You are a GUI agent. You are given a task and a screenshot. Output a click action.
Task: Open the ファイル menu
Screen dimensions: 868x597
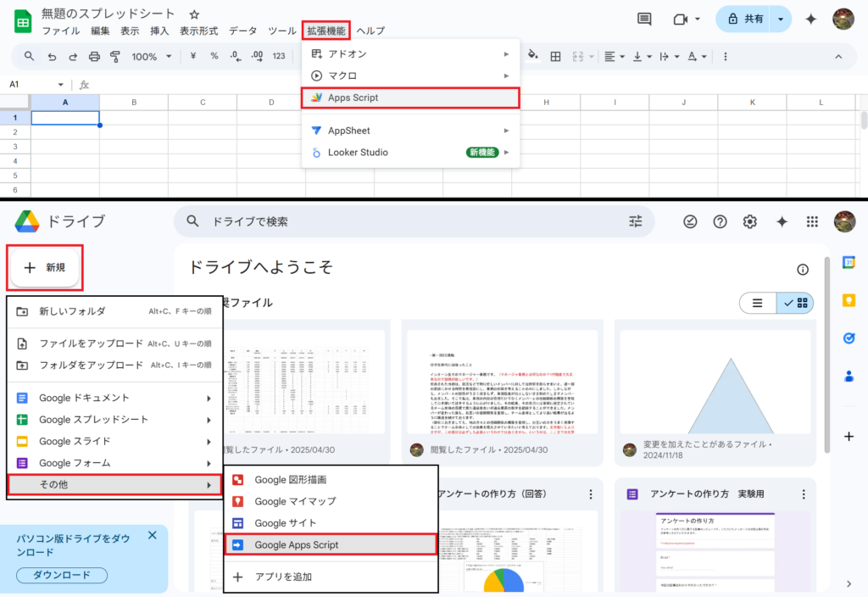tap(61, 31)
